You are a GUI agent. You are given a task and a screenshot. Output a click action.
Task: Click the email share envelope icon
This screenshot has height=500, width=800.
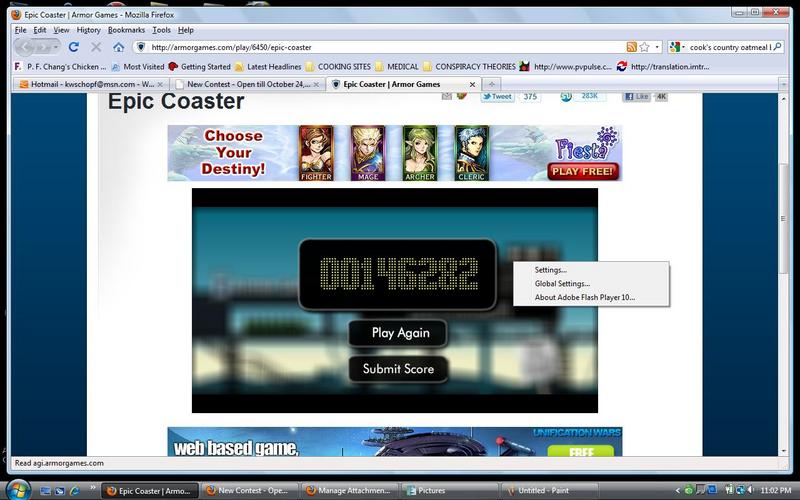[446, 96]
